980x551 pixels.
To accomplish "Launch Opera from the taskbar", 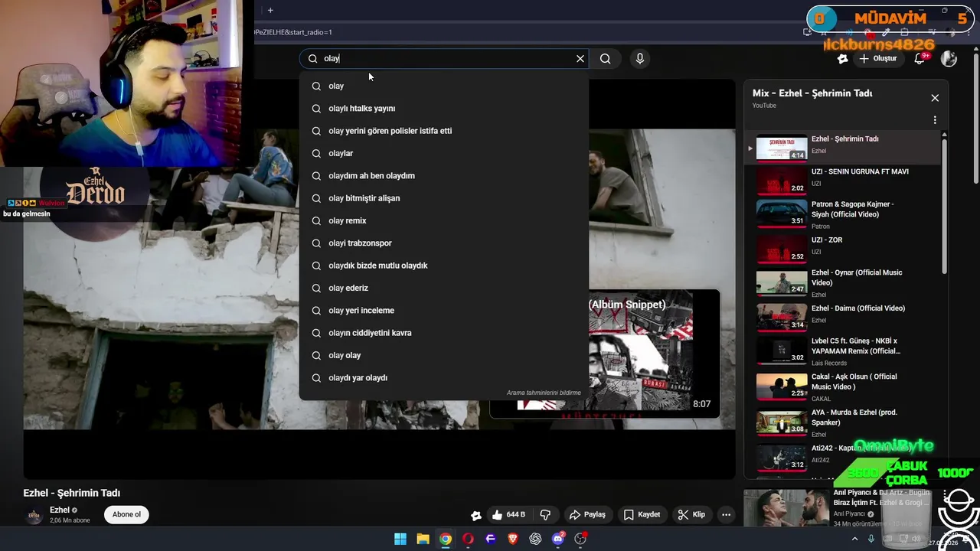I will click(x=468, y=539).
